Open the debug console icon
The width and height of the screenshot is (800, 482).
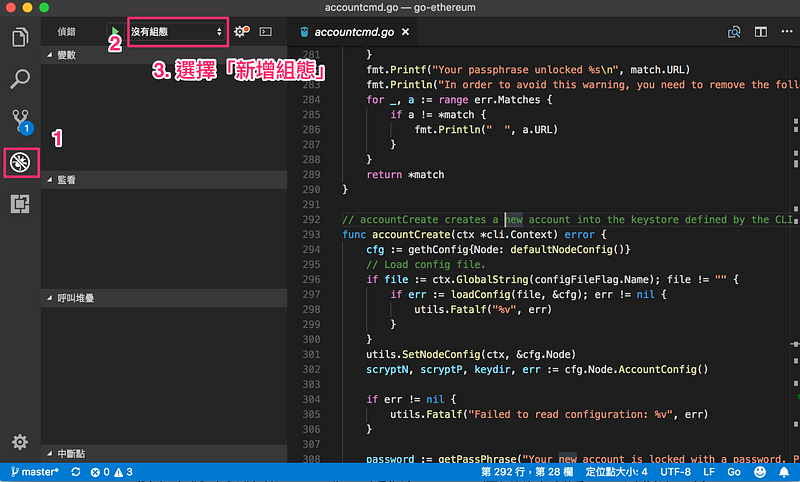pyautogui.click(x=266, y=32)
